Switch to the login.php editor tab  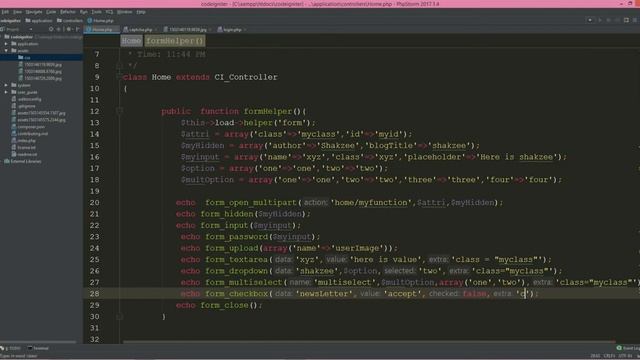click(x=231, y=29)
